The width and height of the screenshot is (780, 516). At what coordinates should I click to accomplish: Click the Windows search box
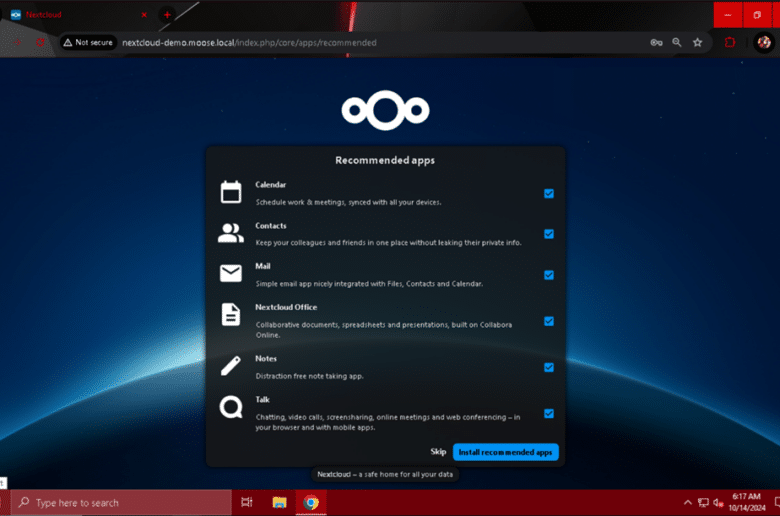coord(121,503)
